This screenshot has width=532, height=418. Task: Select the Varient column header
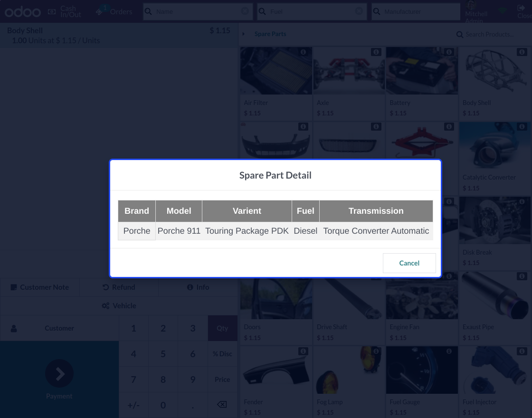pyautogui.click(x=247, y=211)
